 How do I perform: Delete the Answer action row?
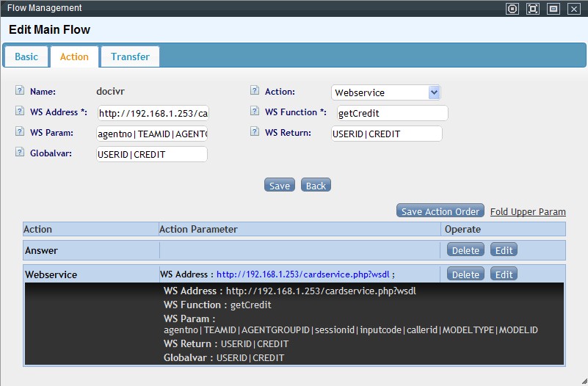[x=465, y=250]
